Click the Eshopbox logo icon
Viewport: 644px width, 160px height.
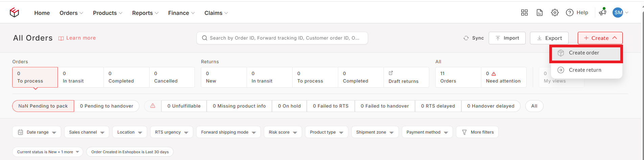[14, 13]
